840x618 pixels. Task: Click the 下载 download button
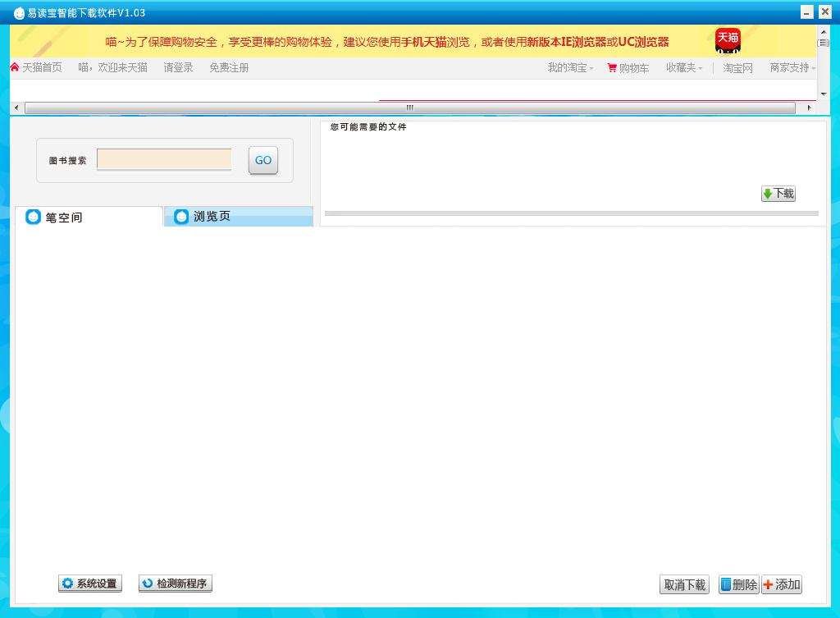click(778, 194)
